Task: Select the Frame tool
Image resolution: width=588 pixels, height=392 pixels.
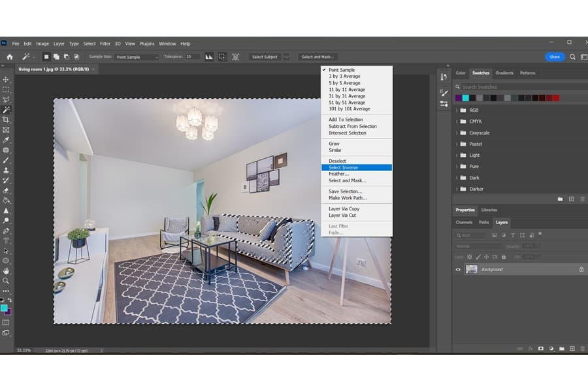Action: (6, 130)
